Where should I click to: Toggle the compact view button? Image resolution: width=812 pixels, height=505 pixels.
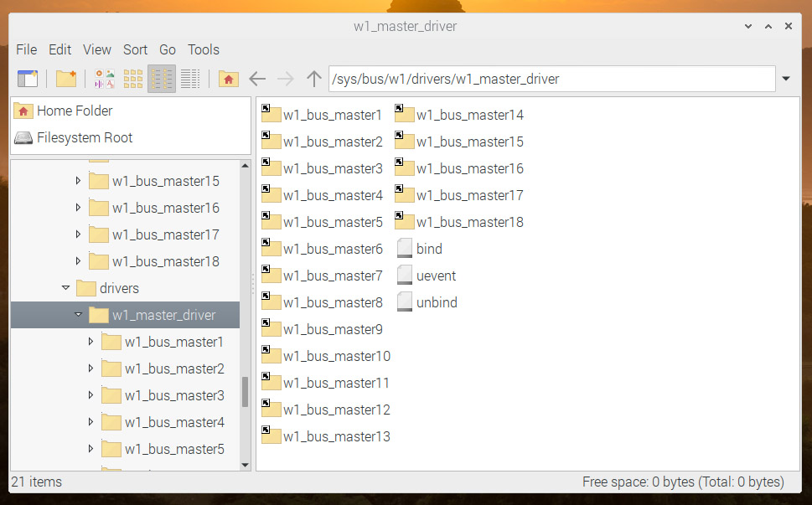[x=162, y=79]
